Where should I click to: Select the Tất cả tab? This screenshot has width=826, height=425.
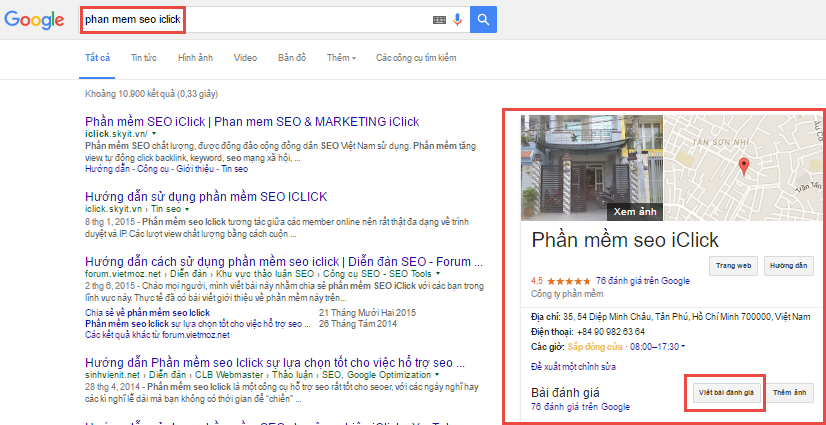(x=97, y=58)
